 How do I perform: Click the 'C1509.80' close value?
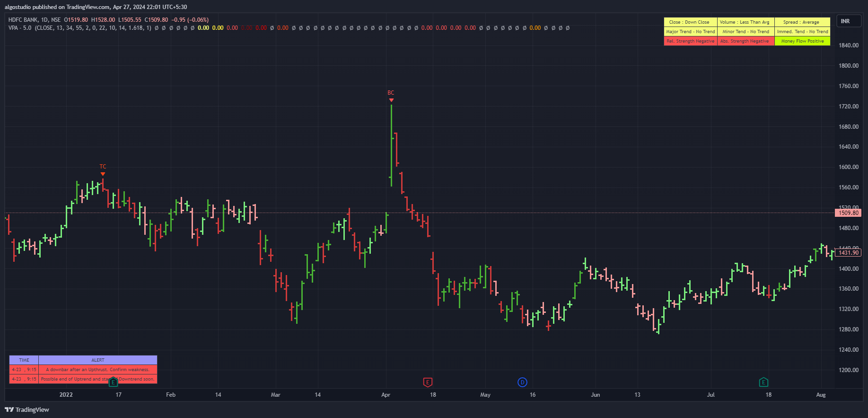coord(157,20)
